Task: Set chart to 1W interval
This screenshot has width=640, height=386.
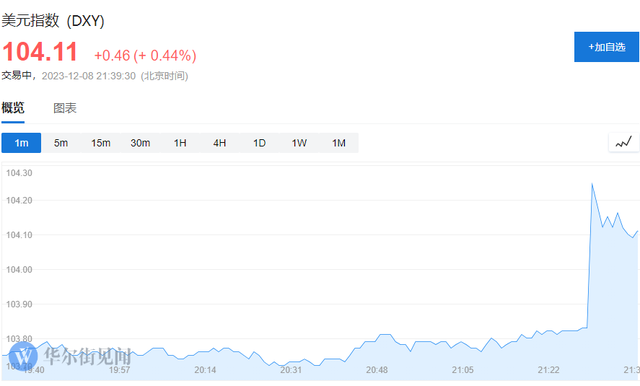Action: point(299,143)
